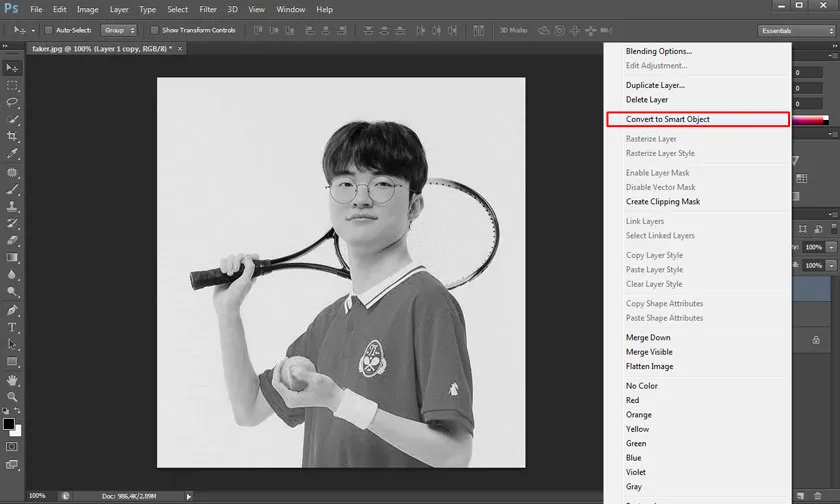Select the Path Selection tool
The width and height of the screenshot is (840, 504).
pyautogui.click(x=12, y=344)
